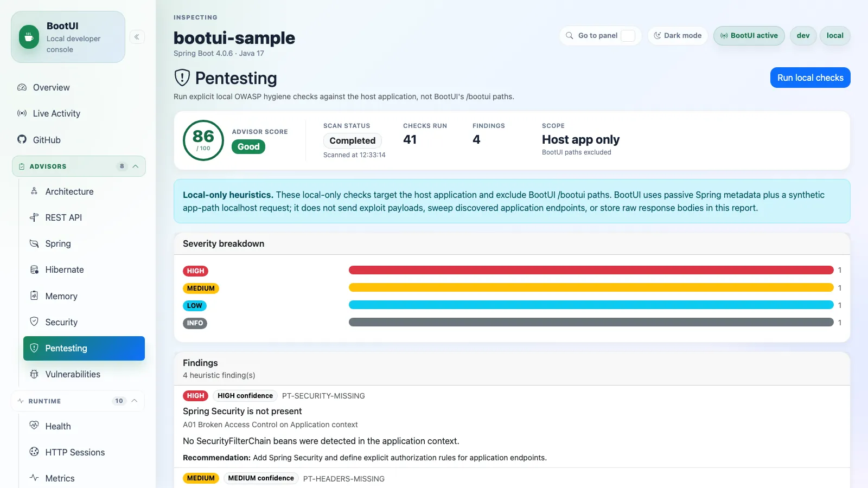The image size is (868, 488).
Task: Click the local profile badge
Action: click(x=835, y=36)
